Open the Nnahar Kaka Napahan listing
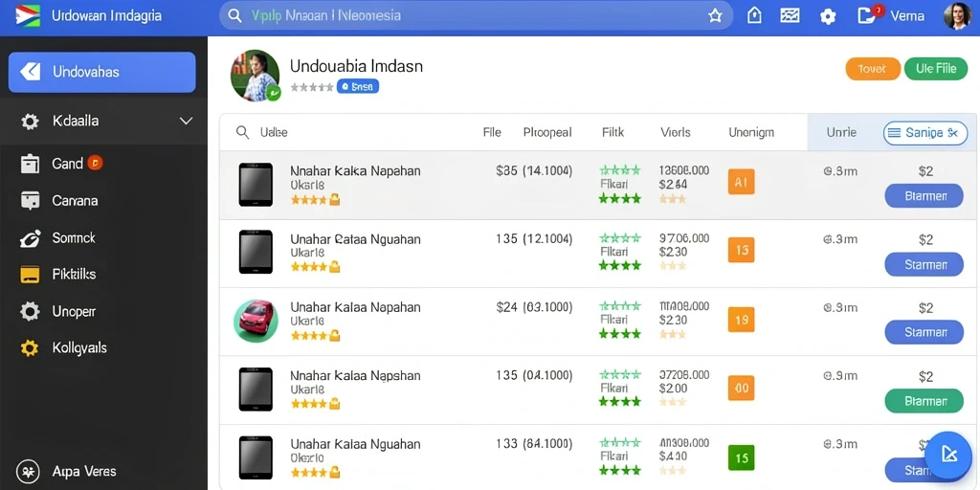Viewport: 980px width, 490px height. (355, 170)
